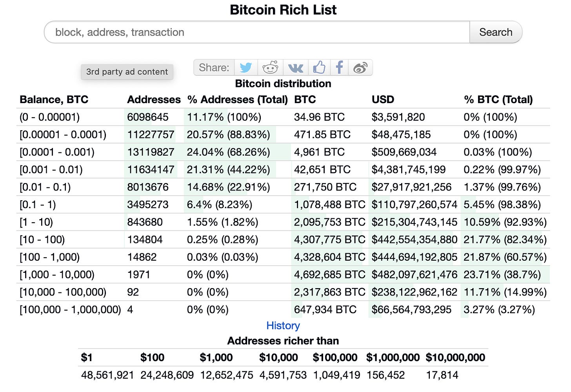
Task: Click the [10,000 - 100,000) balance range
Action: 63,292
